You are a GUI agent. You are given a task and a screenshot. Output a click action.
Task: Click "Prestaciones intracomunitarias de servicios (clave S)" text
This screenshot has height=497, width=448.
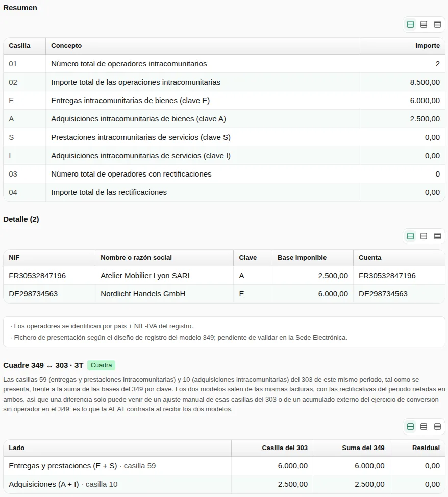tap(141, 137)
